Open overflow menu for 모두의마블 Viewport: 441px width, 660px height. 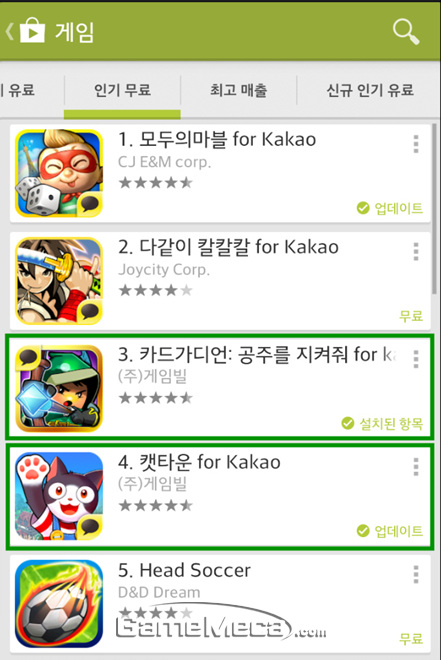416,144
